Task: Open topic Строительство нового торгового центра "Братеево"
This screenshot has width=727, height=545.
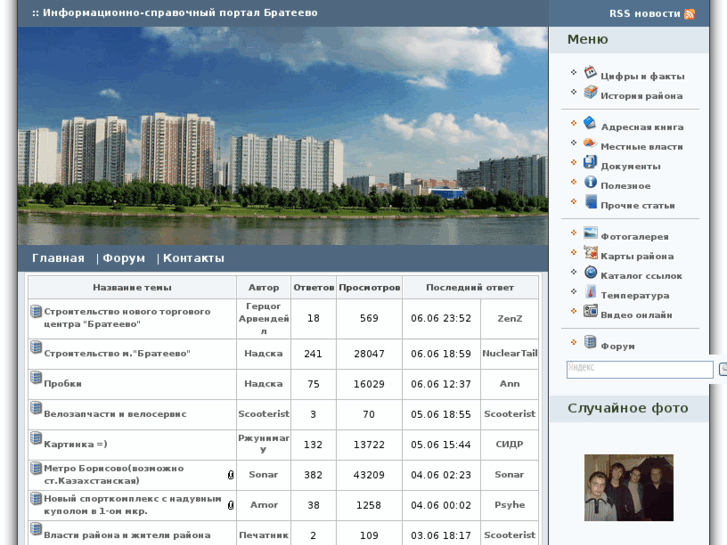Action: pyautogui.click(x=127, y=318)
